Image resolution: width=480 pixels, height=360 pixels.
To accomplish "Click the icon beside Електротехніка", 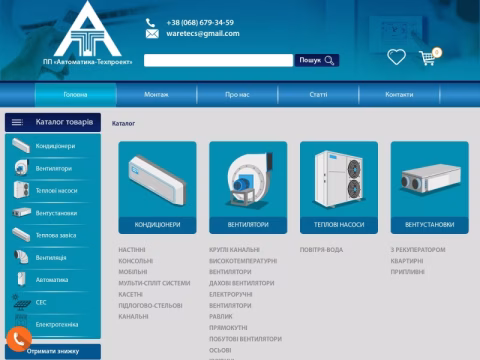I will coord(21,321).
